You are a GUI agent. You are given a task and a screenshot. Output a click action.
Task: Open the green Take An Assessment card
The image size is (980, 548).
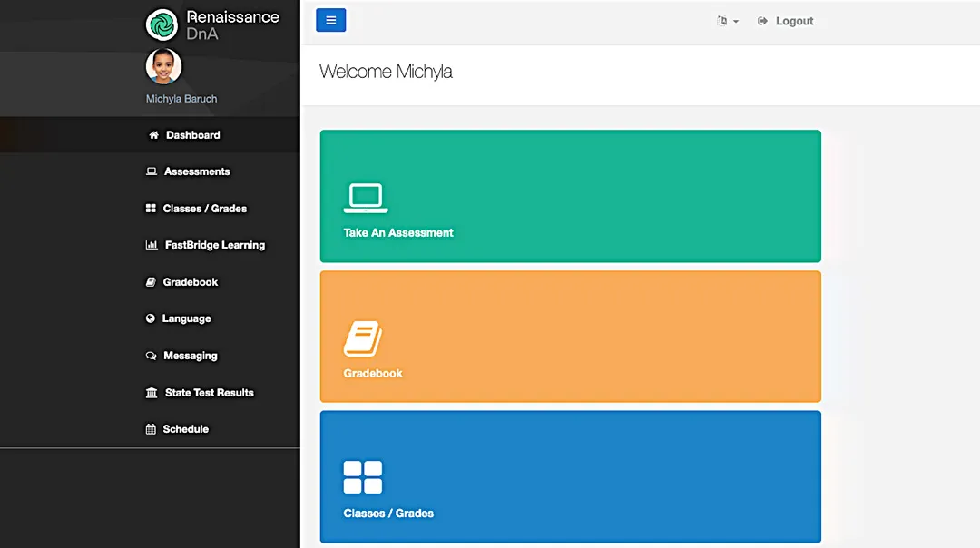tap(570, 196)
